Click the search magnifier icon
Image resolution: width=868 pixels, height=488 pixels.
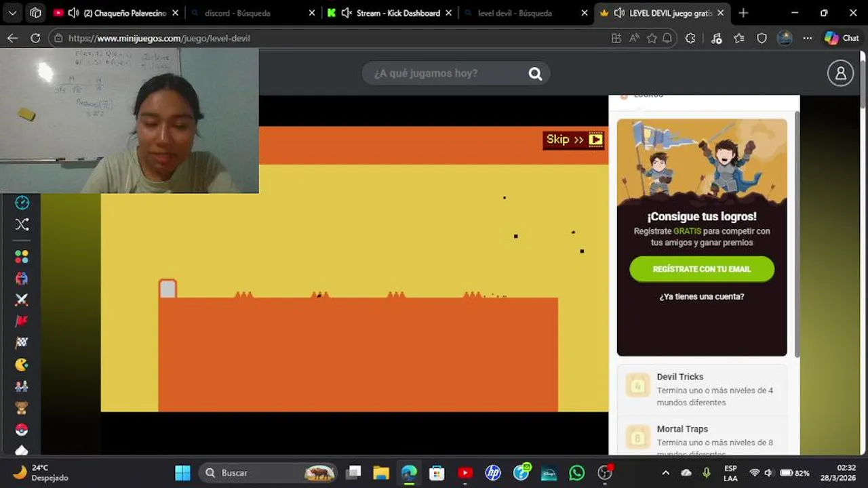pos(535,74)
